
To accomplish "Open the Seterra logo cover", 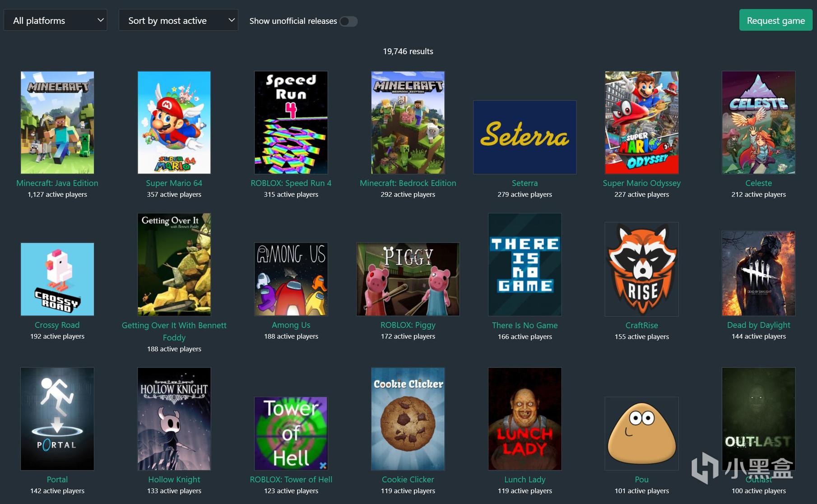I will pyautogui.click(x=525, y=137).
